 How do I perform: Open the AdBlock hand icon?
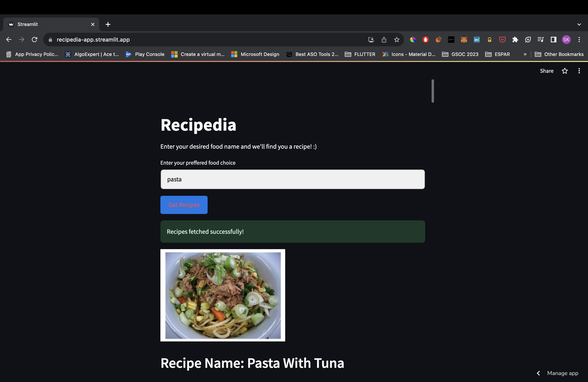click(x=425, y=40)
